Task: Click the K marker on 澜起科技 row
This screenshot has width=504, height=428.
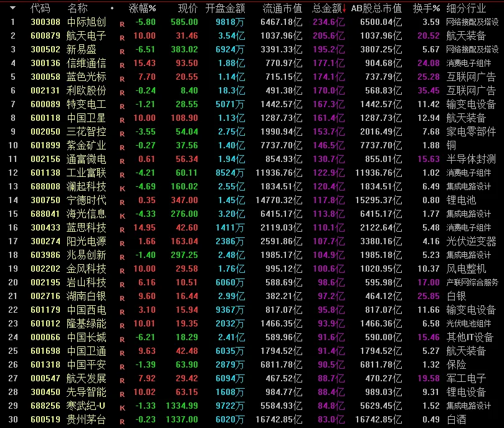Action: coord(122,189)
